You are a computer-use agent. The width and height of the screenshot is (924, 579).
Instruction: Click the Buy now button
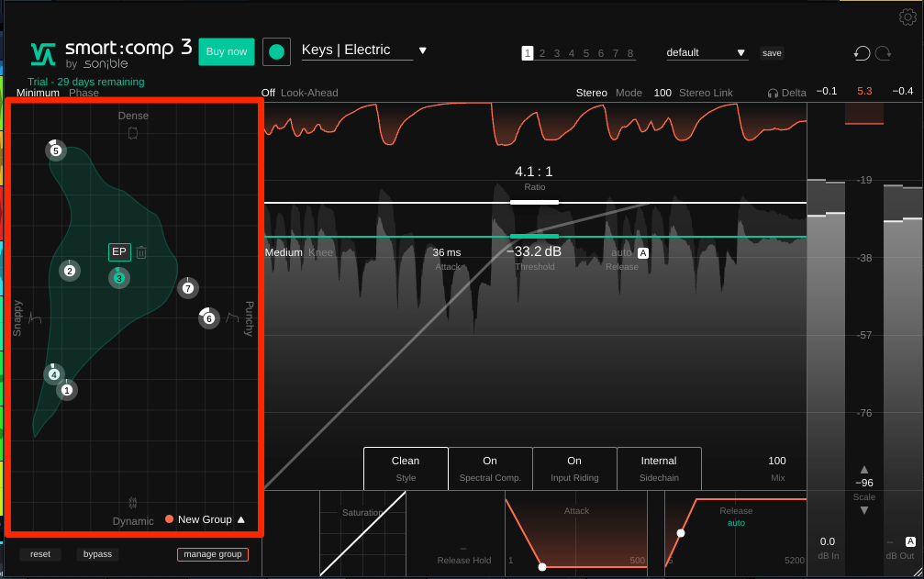point(226,51)
